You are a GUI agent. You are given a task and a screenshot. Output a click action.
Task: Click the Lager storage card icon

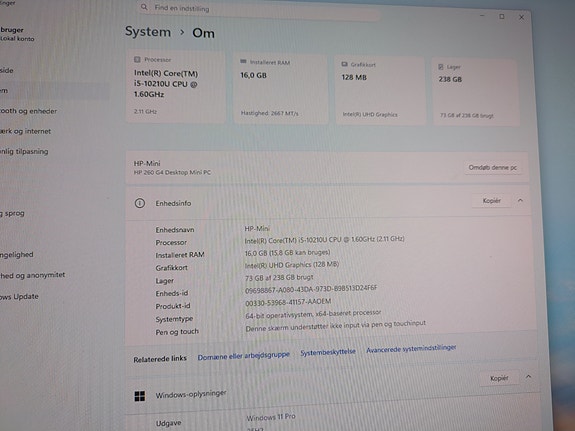(x=441, y=67)
